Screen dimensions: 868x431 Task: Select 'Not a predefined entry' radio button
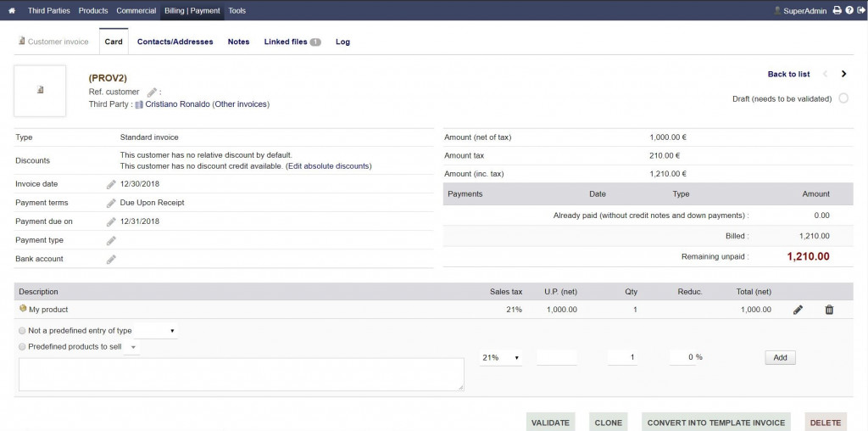pyautogui.click(x=22, y=331)
